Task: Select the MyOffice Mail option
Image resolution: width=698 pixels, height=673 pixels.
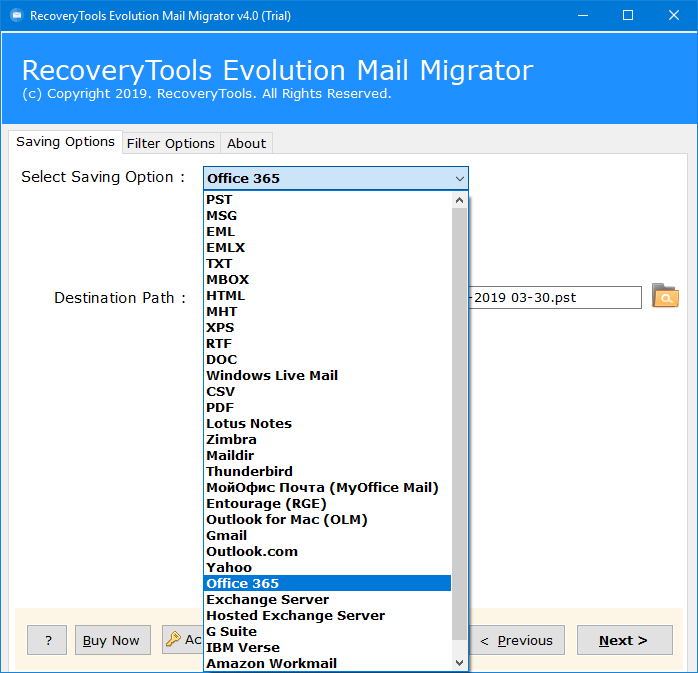Action: (327, 488)
